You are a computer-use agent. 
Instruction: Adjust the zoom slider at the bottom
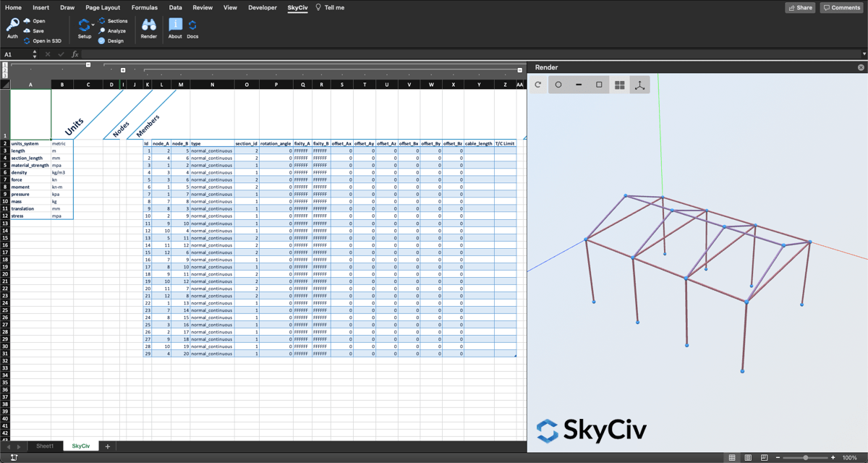pyautogui.click(x=805, y=457)
